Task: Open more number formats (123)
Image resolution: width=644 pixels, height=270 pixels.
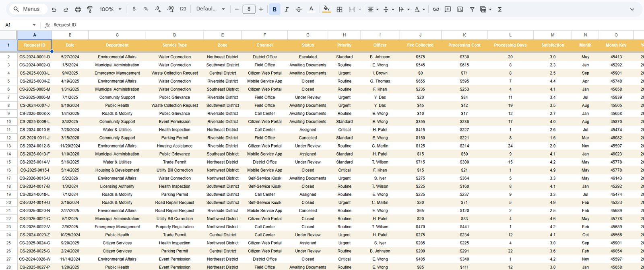Action: [183, 9]
